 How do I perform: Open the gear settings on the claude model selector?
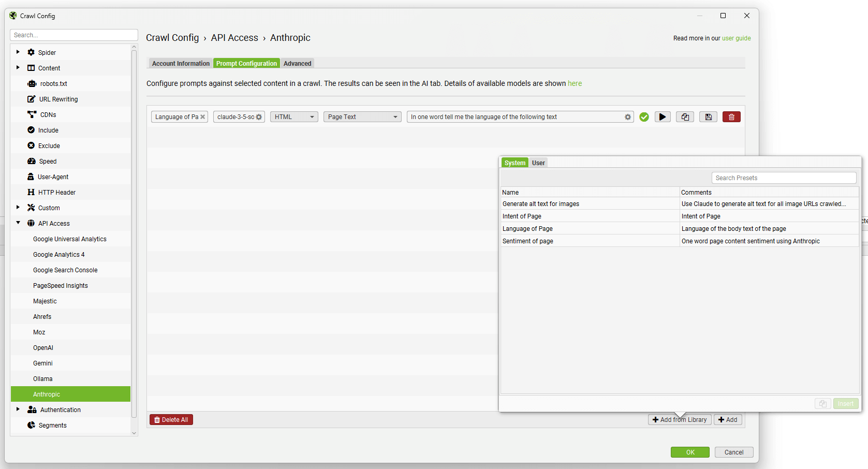click(259, 116)
